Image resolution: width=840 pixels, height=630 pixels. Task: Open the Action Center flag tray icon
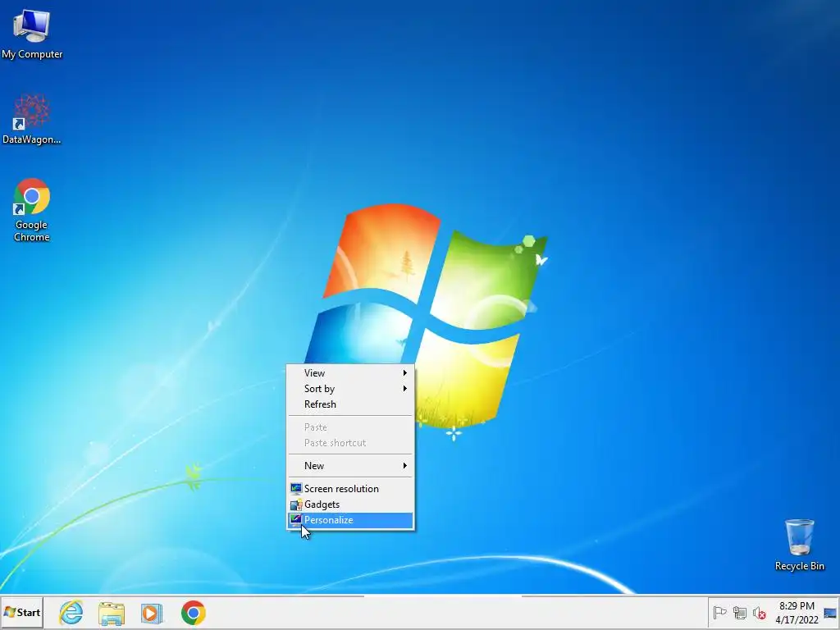[x=719, y=612]
